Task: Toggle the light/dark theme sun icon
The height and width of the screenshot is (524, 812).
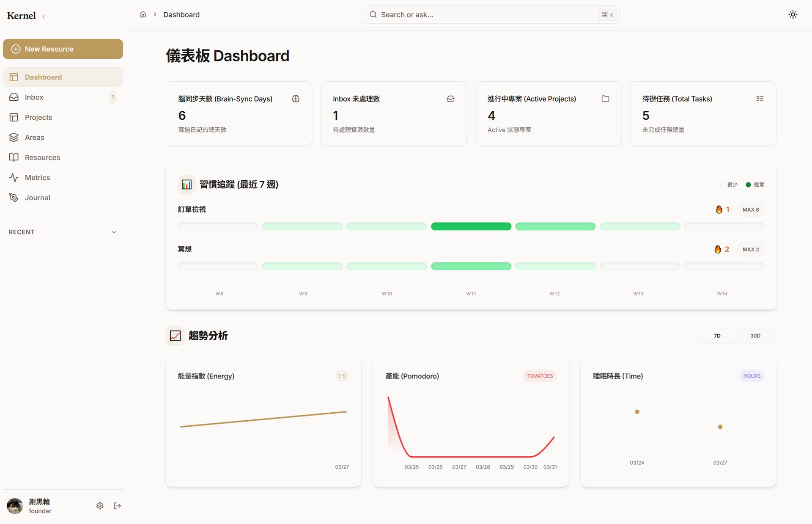Action: click(793, 14)
